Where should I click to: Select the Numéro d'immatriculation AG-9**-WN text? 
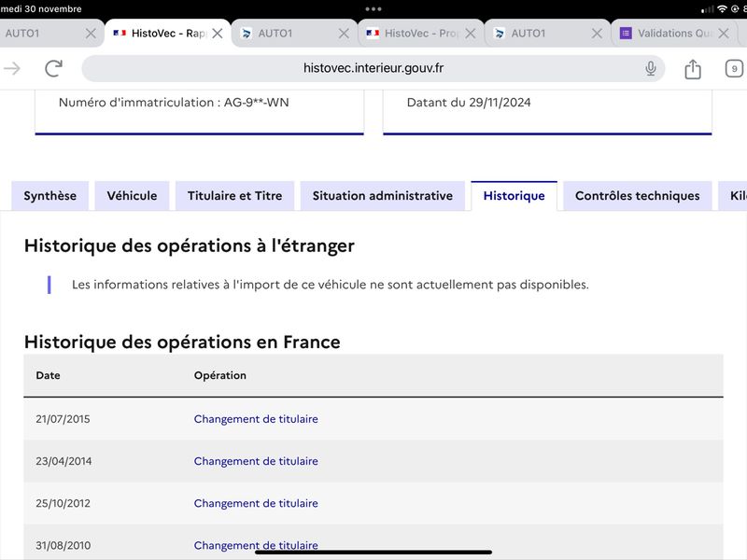[174, 103]
